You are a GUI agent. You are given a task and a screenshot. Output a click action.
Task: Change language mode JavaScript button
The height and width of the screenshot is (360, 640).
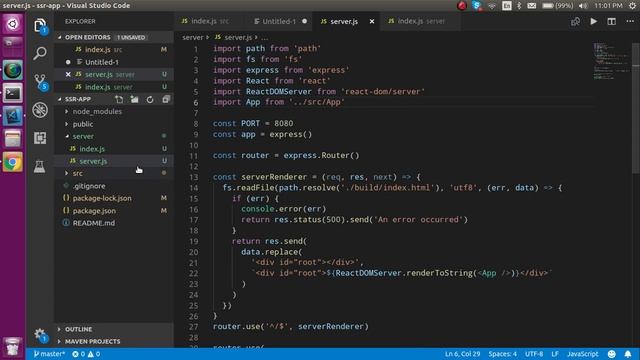582,354
